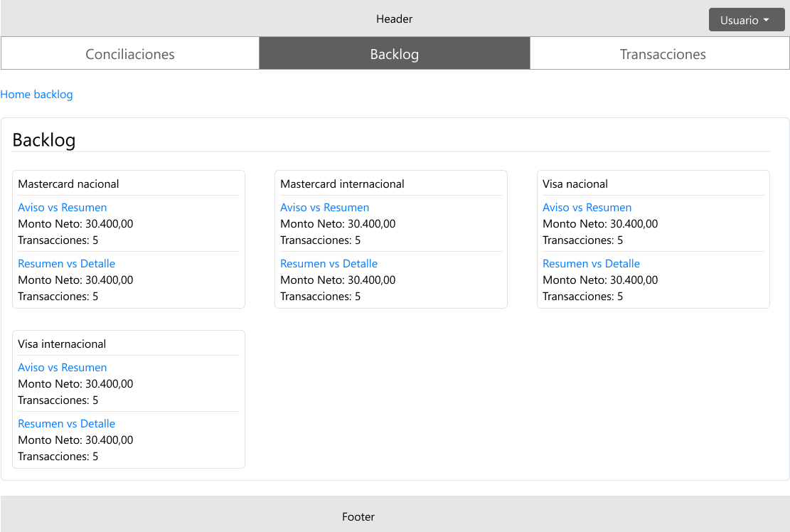Open Resumen vs Detalle under Visa nacional
Viewport: 790px width, 532px height.
pyautogui.click(x=592, y=264)
